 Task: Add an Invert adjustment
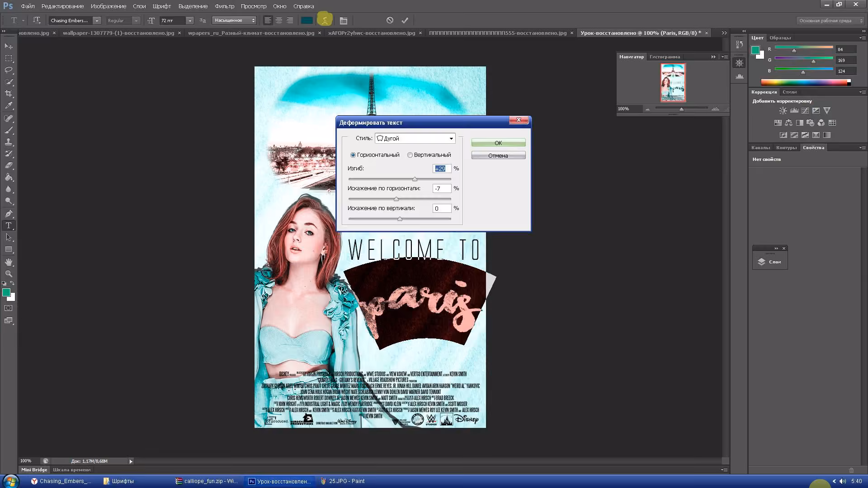point(783,135)
